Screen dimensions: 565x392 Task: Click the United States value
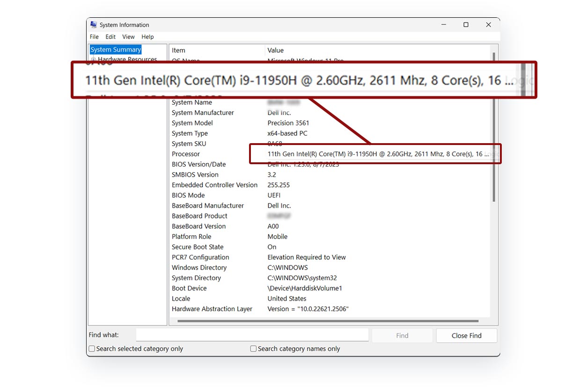pos(287,298)
